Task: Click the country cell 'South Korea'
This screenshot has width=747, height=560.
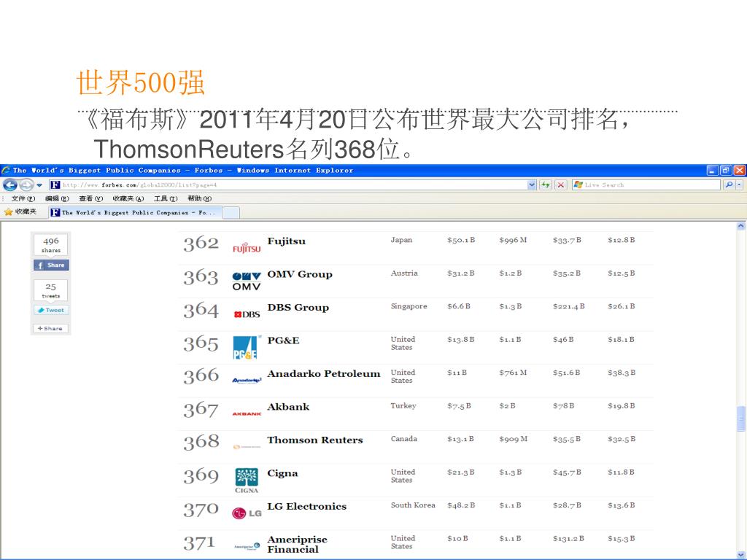Action: (x=413, y=505)
